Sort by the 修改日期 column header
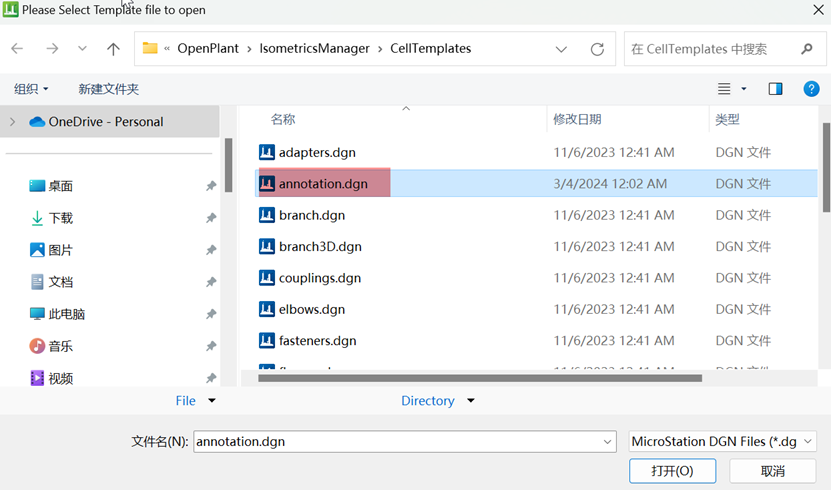The image size is (831, 490). (577, 120)
